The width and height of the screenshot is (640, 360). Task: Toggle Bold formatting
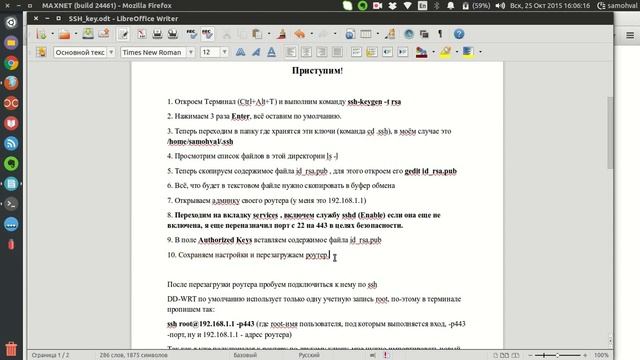[240, 52]
